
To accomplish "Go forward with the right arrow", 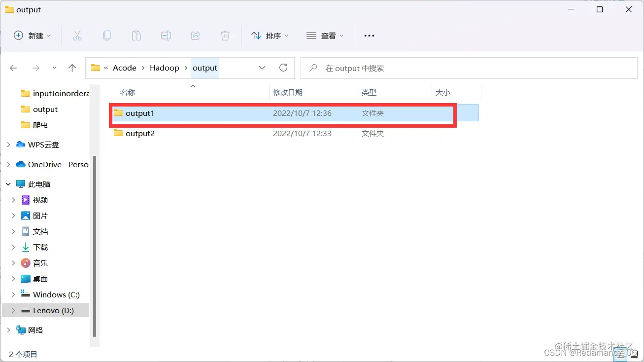I will [x=35, y=68].
